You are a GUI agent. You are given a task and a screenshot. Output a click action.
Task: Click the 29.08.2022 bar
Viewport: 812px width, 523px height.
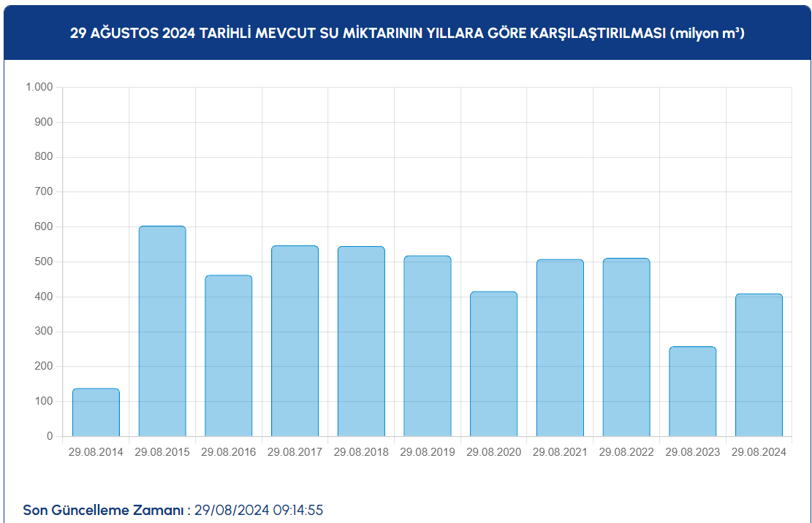pyautogui.click(x=626, y=347)
